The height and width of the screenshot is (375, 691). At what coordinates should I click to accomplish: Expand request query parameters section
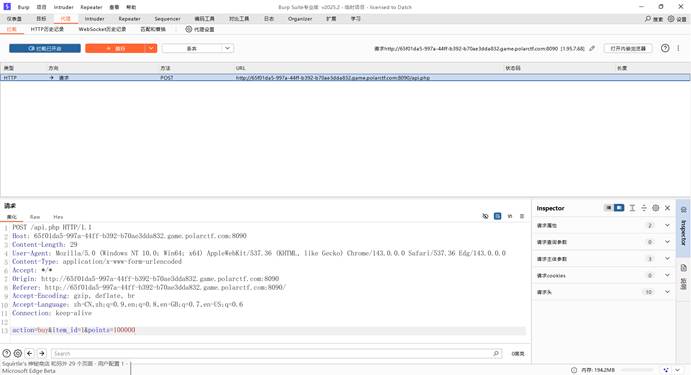[603, 242]
